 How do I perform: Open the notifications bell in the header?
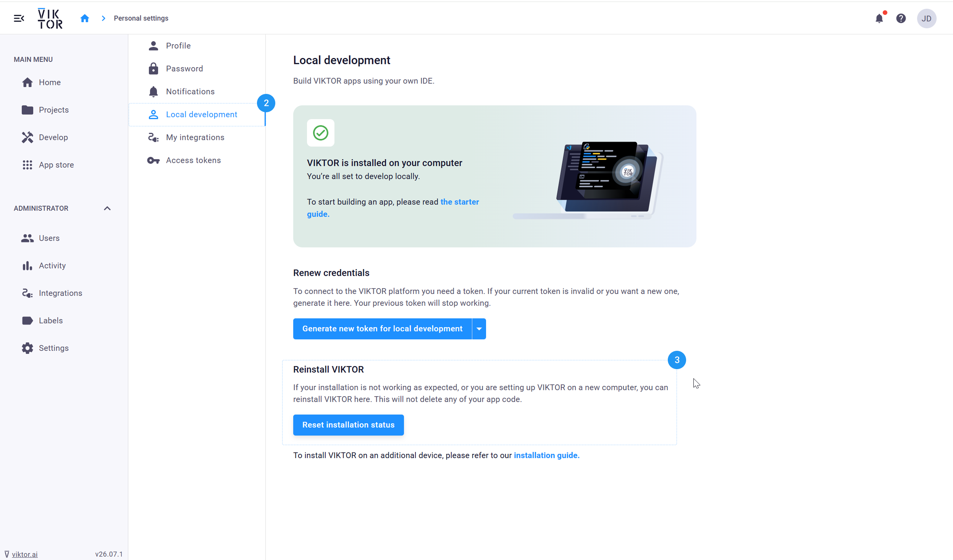pyautogui.click(x=879, y=18)
